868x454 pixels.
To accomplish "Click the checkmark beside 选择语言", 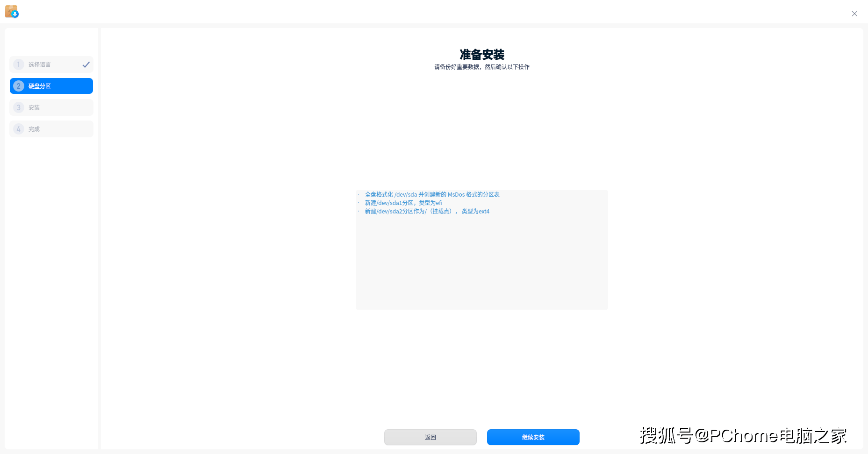I will pos(86,64).
